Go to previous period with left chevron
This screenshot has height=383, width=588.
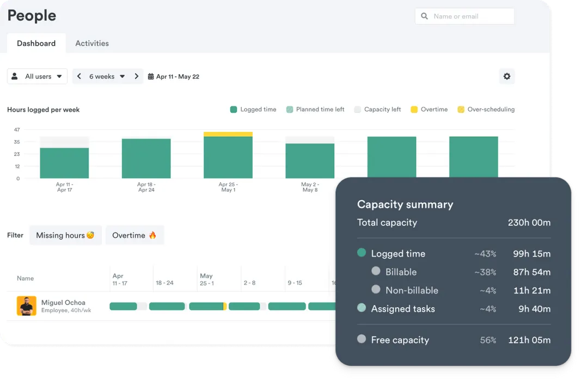tap(79, 76)
